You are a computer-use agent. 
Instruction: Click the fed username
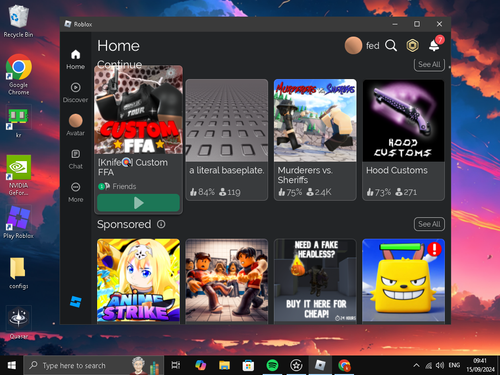tap(373, 45)
